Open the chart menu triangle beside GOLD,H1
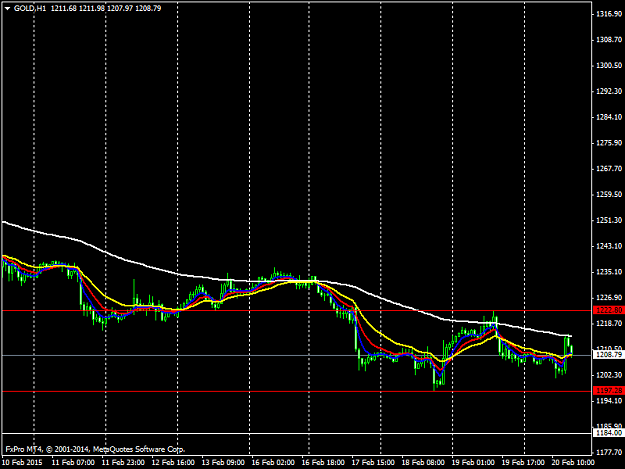The height and width of the screenshot is (469, 625). 7,8
